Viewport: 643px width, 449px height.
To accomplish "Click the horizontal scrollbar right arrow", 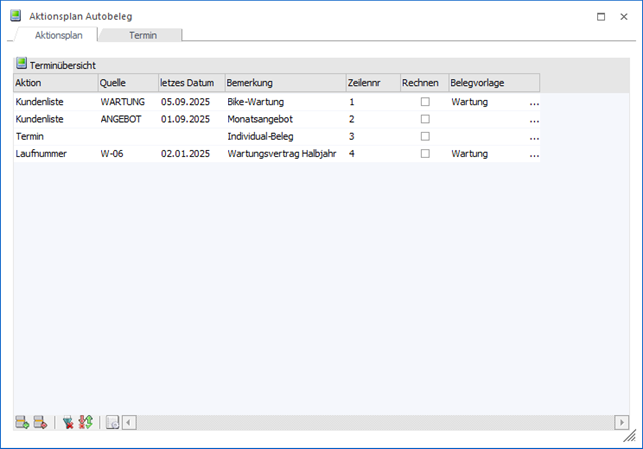I will pyautogui.click(x=622, y=422).
